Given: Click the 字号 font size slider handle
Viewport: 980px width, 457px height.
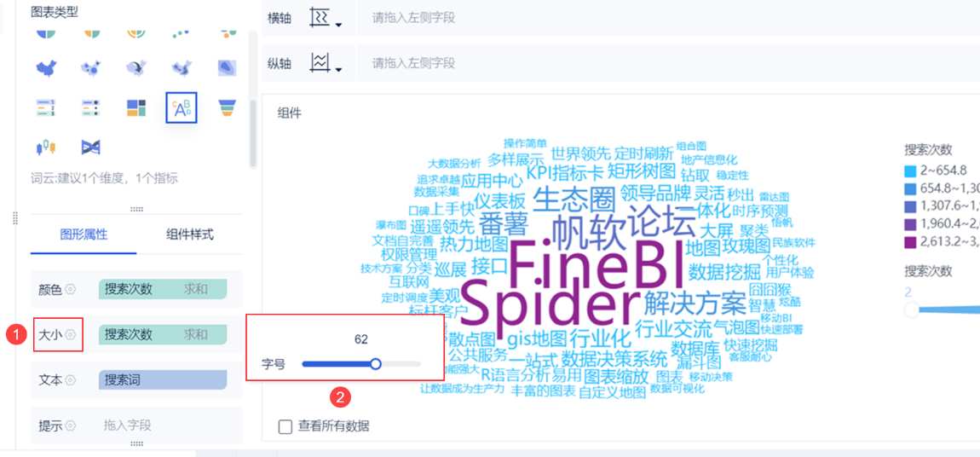Looking at the screenshot, I should 376,364.
